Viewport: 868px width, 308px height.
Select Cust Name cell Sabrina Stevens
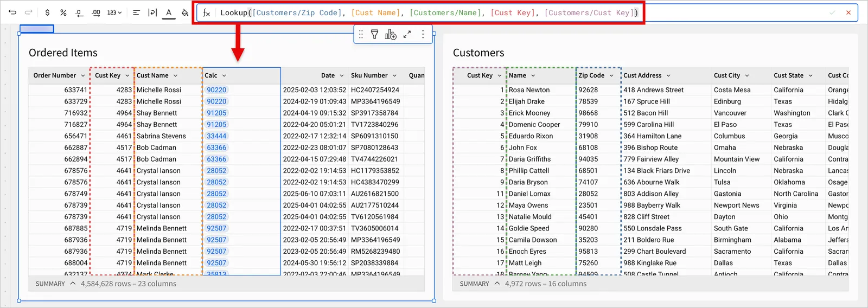point(161,136)
